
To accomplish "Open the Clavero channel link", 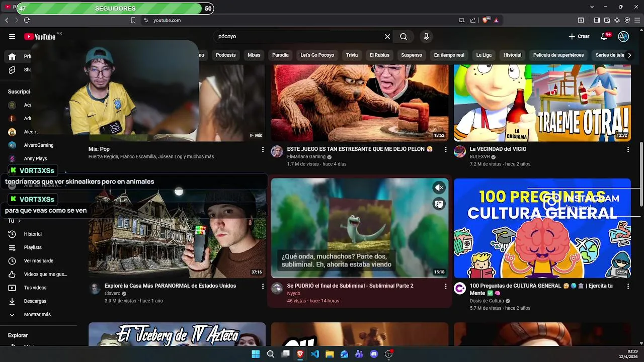I will pyautogui.click(x=112, y=294).
